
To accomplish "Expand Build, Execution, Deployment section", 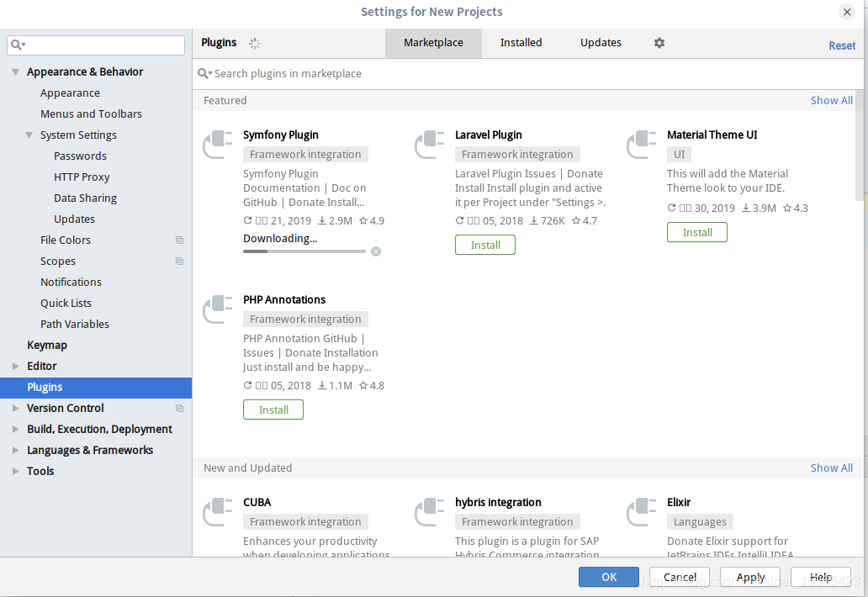I will (15, 430).
